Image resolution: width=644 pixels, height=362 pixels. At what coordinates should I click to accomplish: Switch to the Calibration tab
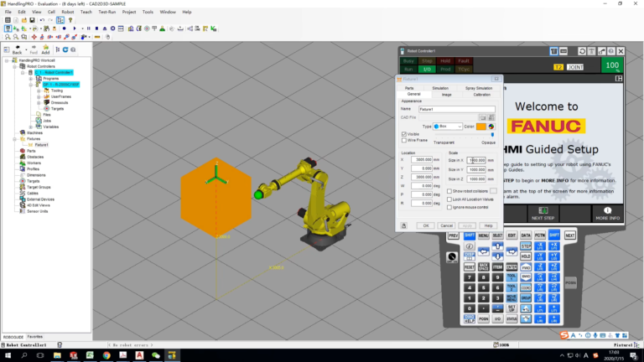pyautogui.click(x=481, y=95)
